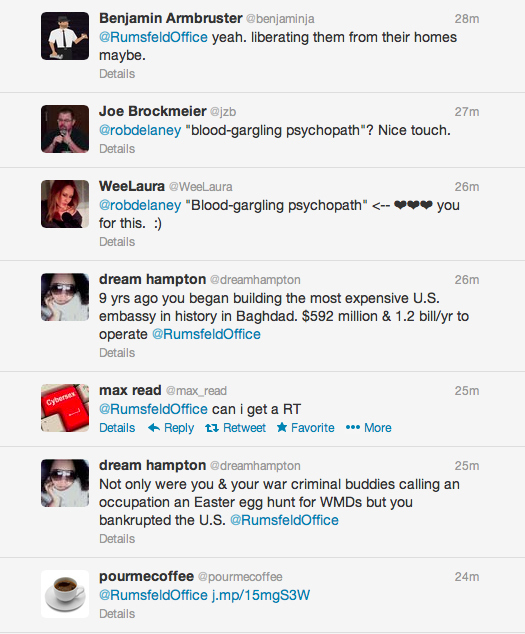View WeeLaura's profile avatar
525x634 pixels.
[65, 204]
